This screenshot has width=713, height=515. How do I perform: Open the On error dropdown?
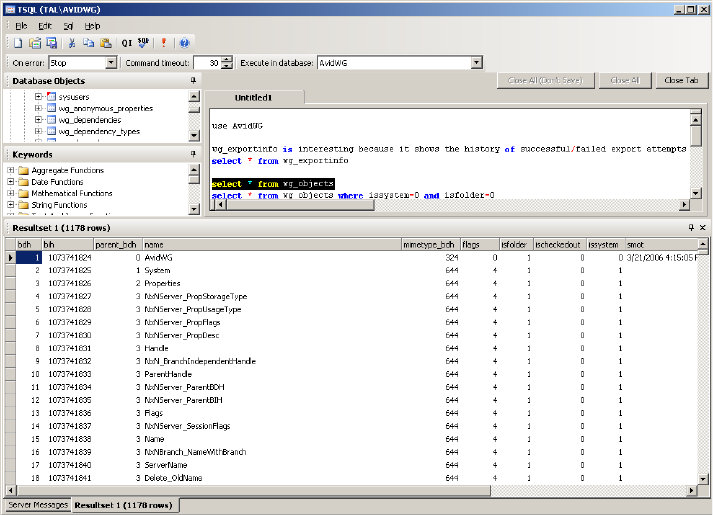[x=111, y=63]
